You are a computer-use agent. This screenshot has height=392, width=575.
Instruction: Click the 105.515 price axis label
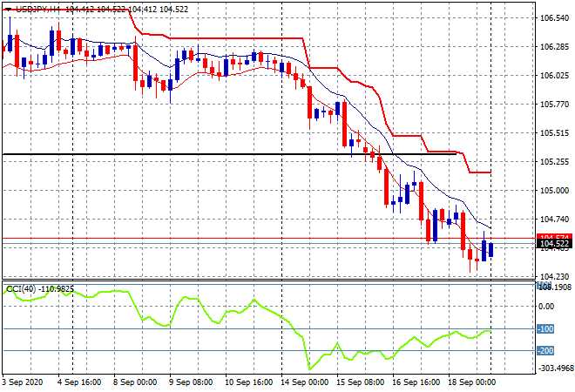click(554, 133)
